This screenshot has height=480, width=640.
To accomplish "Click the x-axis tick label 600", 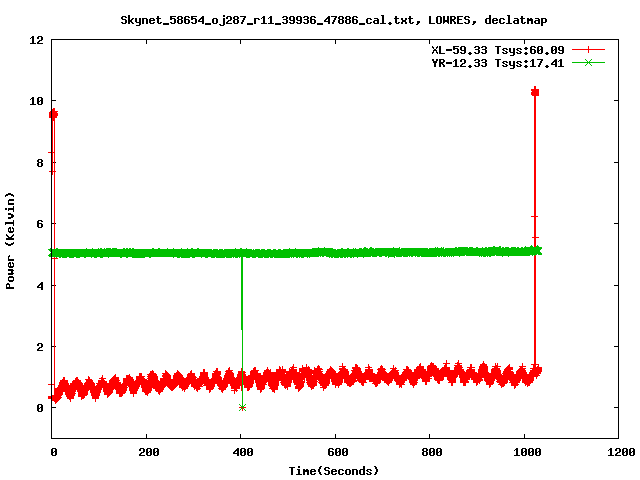I will pyautogui.click(x=338, y=452).
